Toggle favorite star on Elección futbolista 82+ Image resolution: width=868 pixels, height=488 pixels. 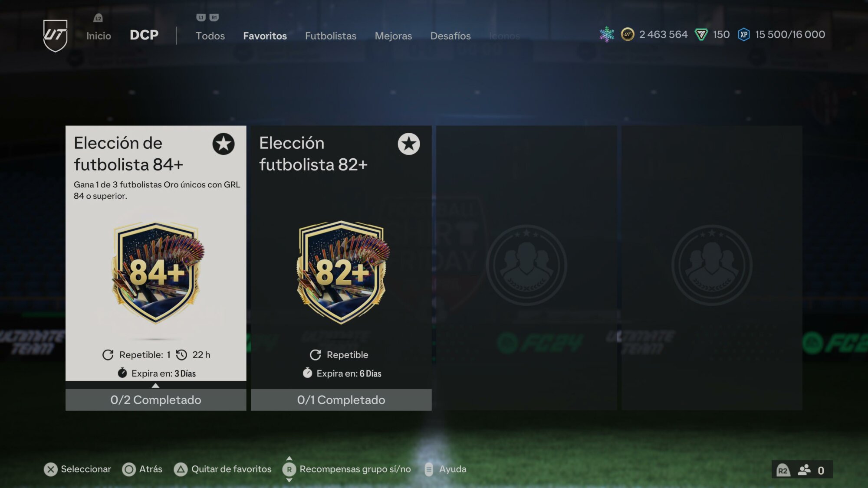409,144
